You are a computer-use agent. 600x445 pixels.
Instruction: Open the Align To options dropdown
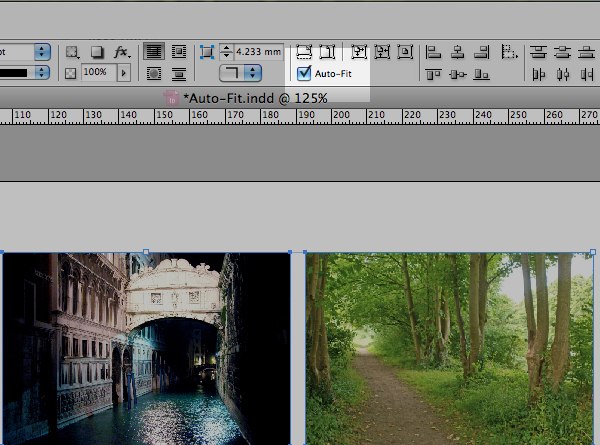[509, 52]
